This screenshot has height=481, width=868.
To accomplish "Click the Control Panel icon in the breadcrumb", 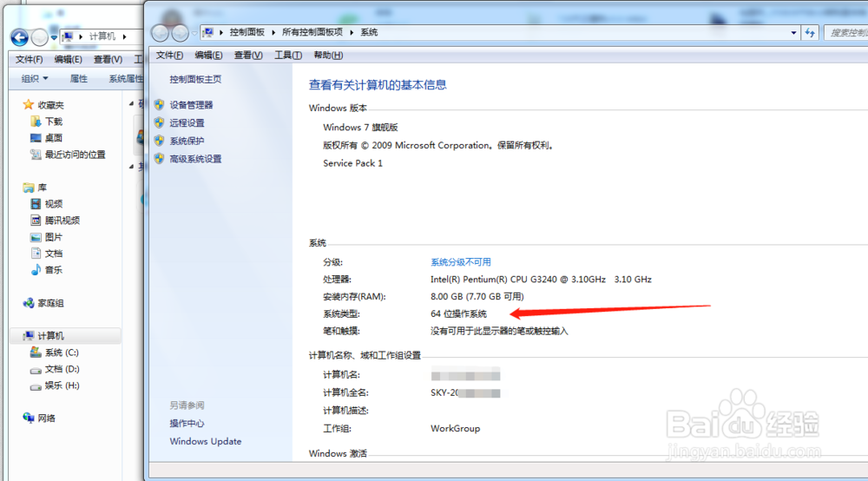I will [x=208, y=32].
